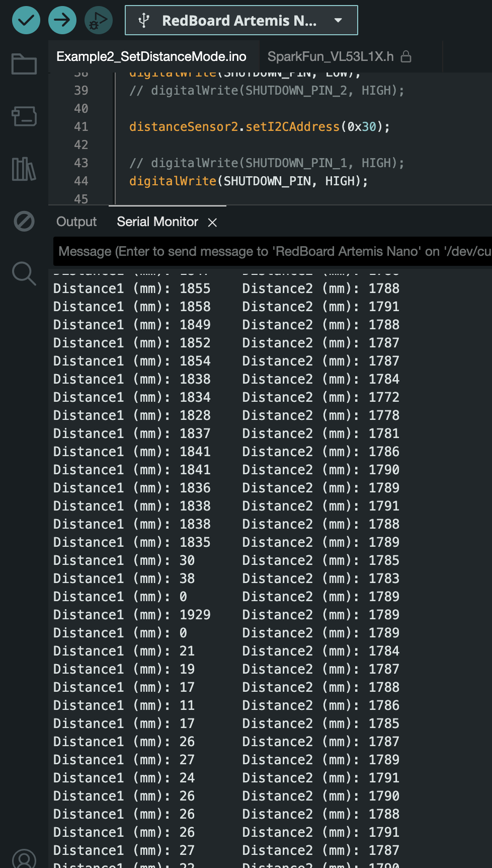This screenshot has height=868, width=492.
Task: Switch to SparkFun_VL53L1X.h tab
Action: (331, 56)
